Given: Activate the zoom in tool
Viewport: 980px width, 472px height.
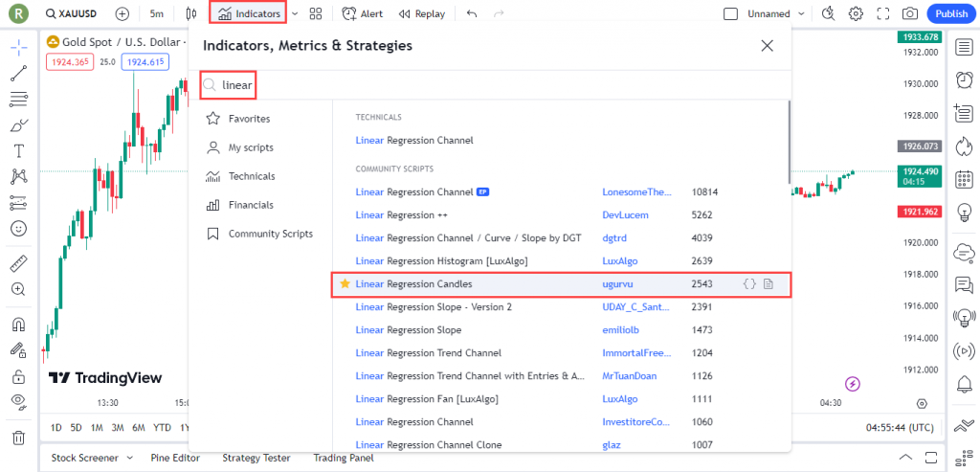Looking at the screenshot, I should [x=19, y=289].
